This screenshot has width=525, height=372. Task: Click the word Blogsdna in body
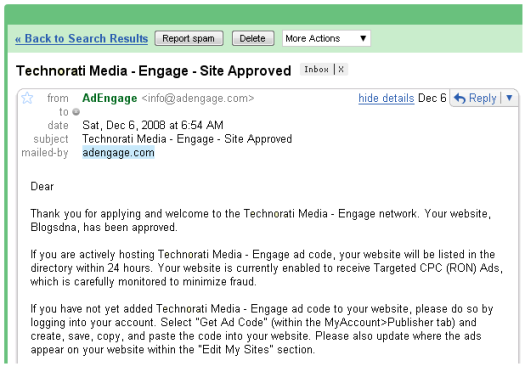tap(53, 227)
